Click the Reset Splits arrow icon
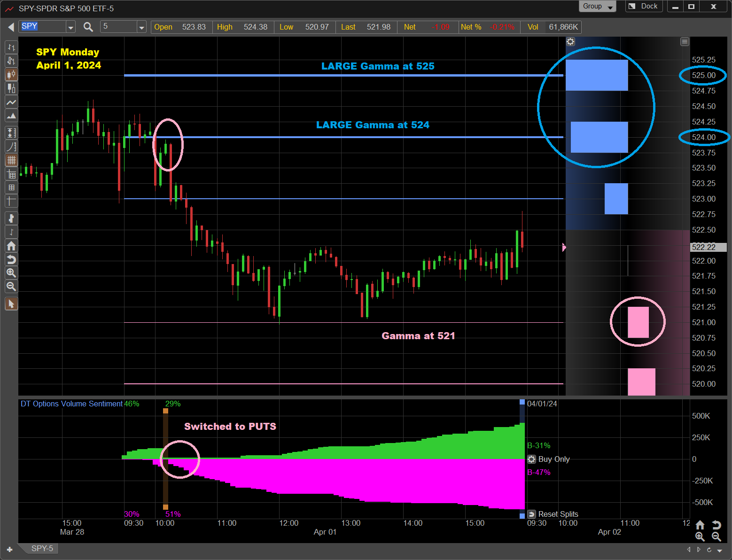Image resolution: width=732 pixels, height=560 pixels. 531,514
